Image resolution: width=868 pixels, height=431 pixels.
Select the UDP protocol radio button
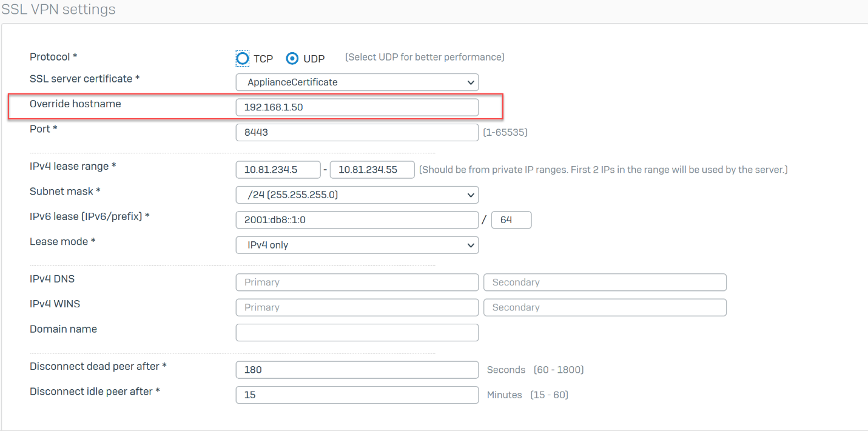pyautogui.click(x=292, y=58)
